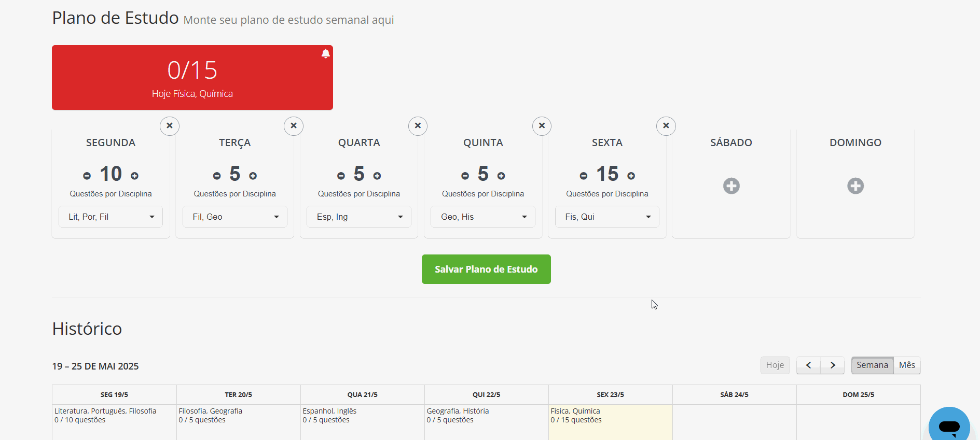Increase Quarta questions count
The image size is (980, 440).
click(x=377, y=176)
